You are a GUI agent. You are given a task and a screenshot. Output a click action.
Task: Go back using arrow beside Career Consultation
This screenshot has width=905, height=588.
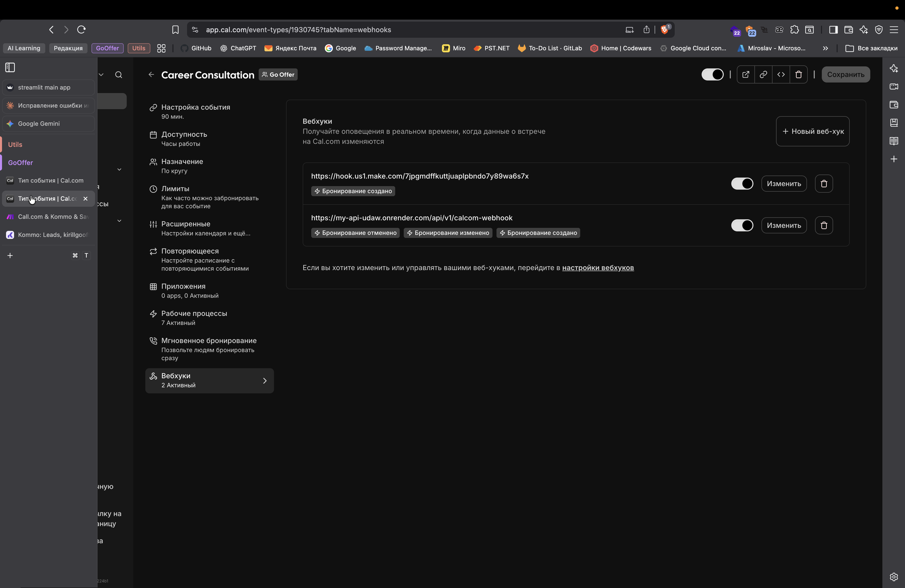tap(151, 74)
